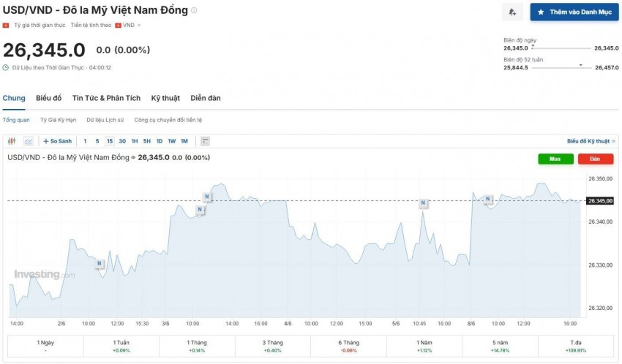Viewport: 622px width, 364px height.
Task: Select the candlestick chart type icon
Action: [12, 141]
